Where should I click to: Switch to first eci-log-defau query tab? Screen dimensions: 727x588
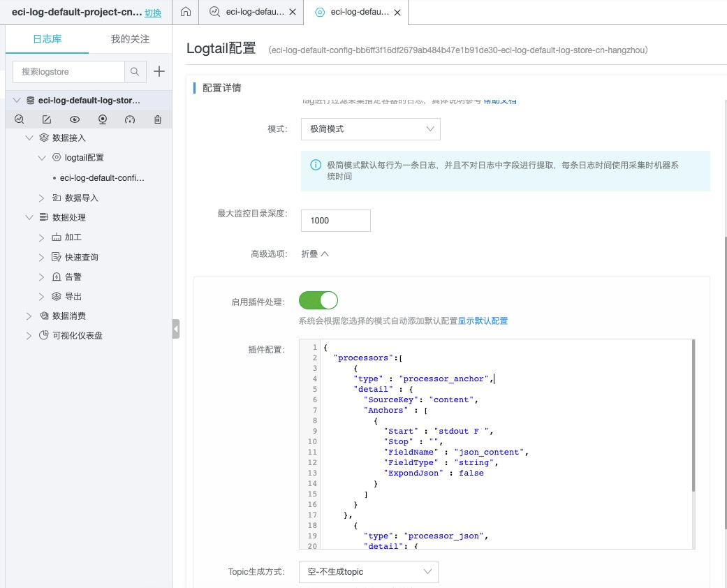point(251,12)
